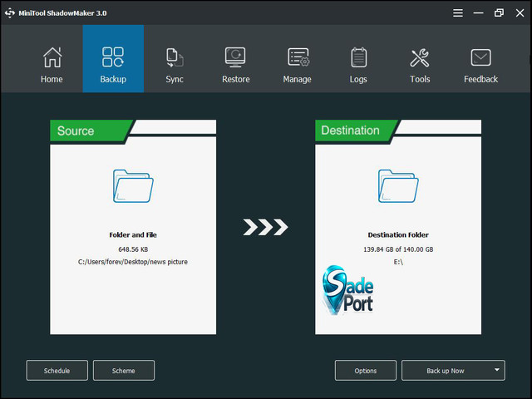Click the Destination folder icon

[398, 186]
